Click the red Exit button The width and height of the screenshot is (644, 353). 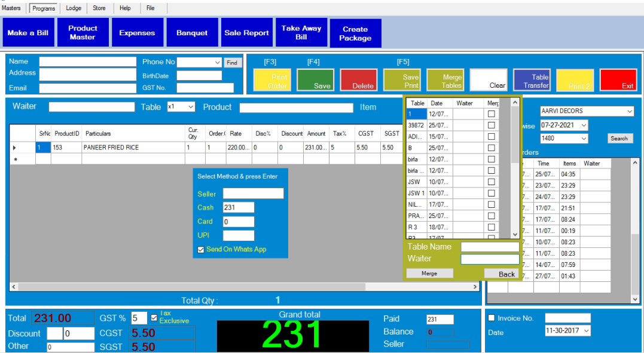pos(618,80)
